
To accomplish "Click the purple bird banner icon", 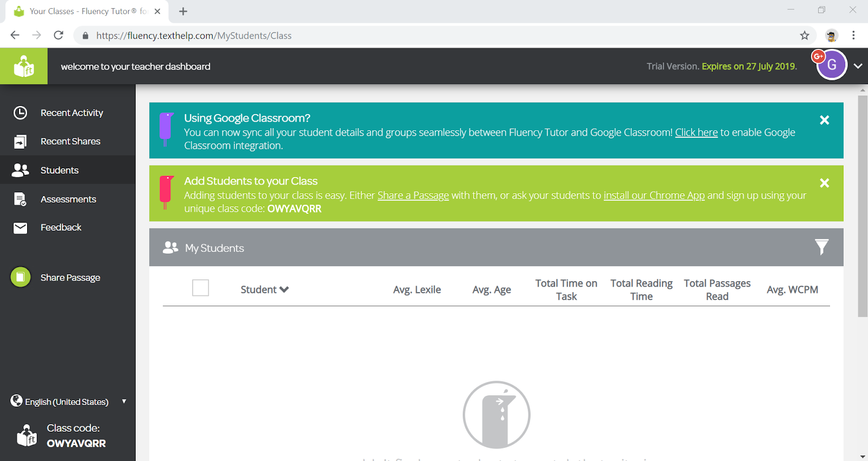I will coord(166,129).
